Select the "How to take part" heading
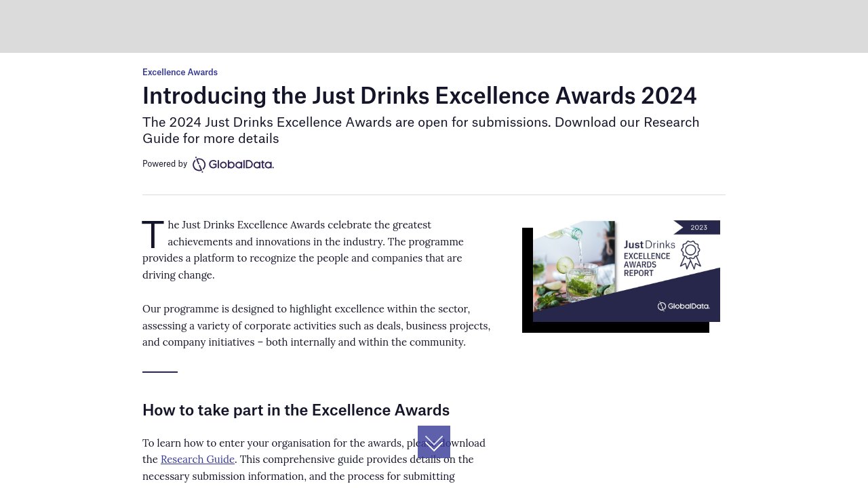868x488 pixels. click(296, 409)
